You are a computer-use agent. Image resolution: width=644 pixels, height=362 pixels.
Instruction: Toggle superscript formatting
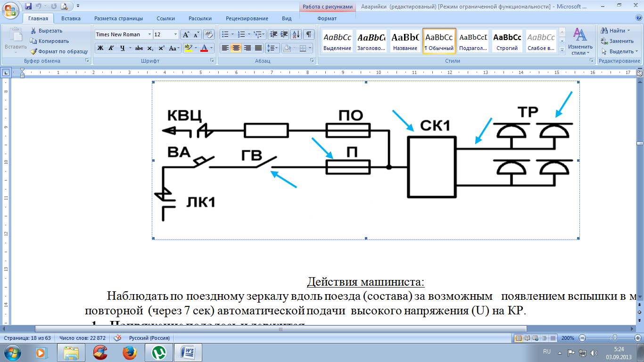(161, 48)
